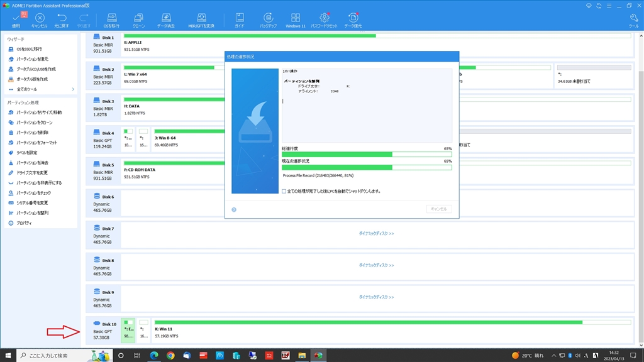Image resolution: width=644 pixels, height=362 pixels.
Task: Open Google Chrome from the taskbar
Action: 170,356
